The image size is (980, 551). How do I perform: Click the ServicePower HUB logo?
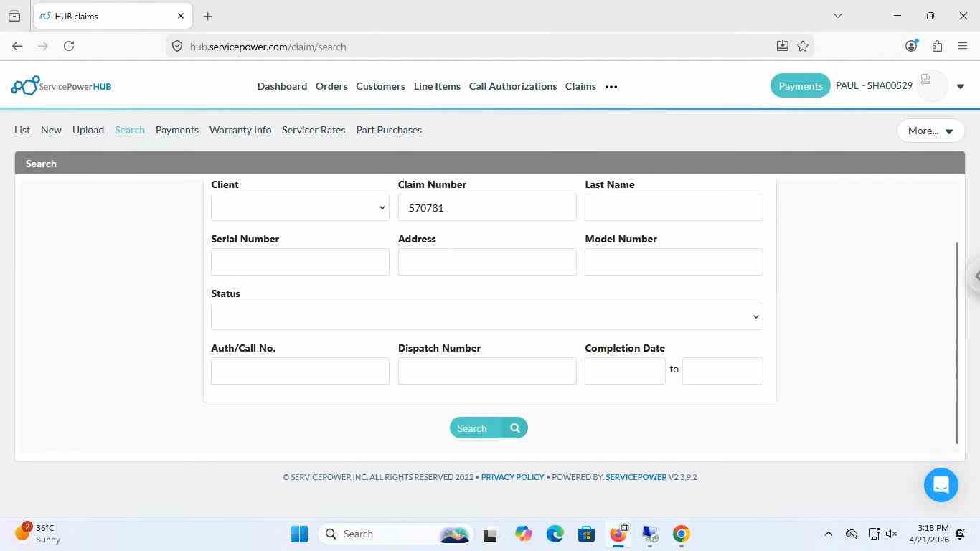62,86
